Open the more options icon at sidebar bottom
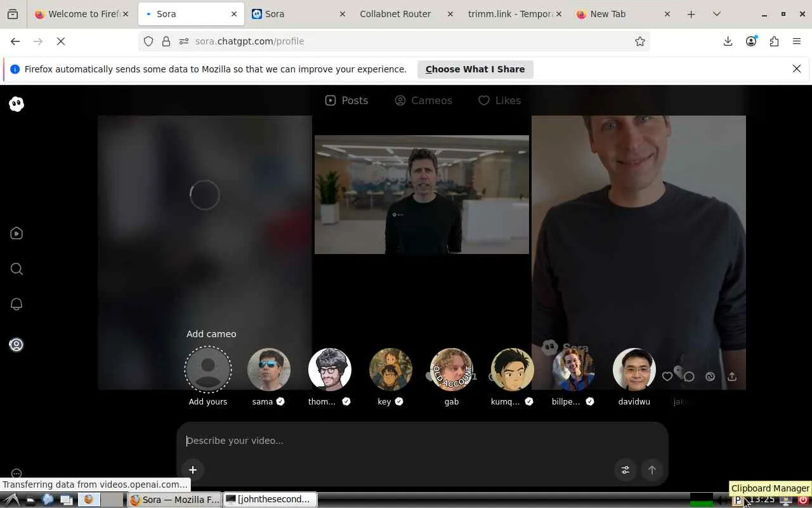Screen dimensions: 812x508 (x=16, y=474)
